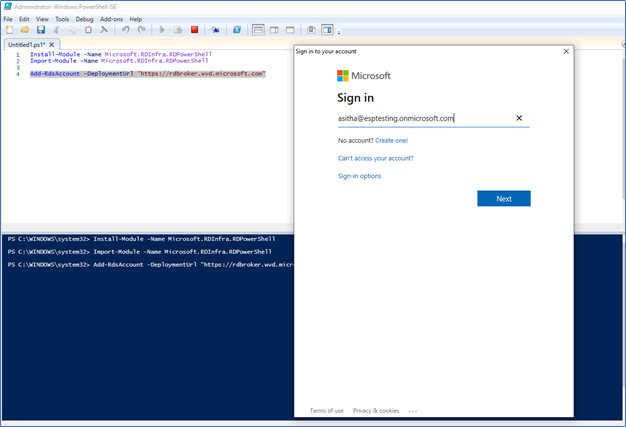Stop operation with the red square icon

click(x=194, y=30)
